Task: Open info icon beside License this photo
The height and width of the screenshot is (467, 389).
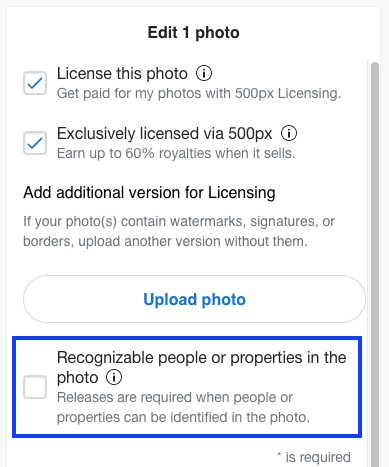Action: click(x=204, y=73)
